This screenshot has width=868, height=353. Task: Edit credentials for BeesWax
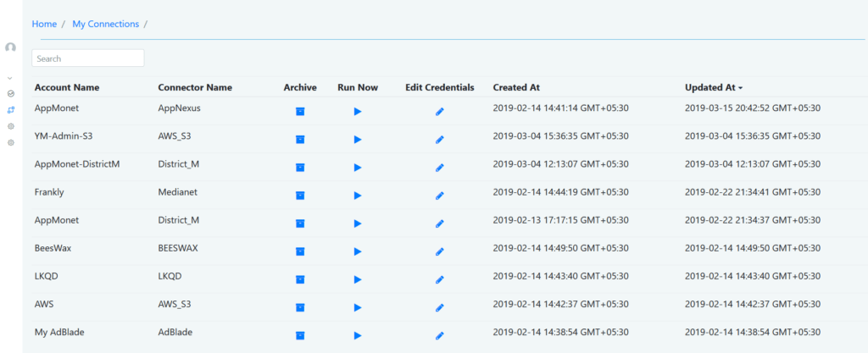[440, 251]
